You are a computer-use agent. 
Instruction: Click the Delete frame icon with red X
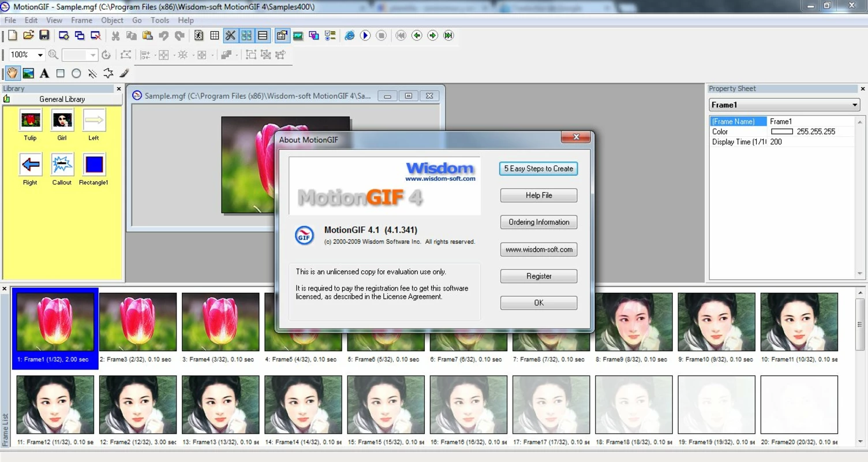coord(96,35)
